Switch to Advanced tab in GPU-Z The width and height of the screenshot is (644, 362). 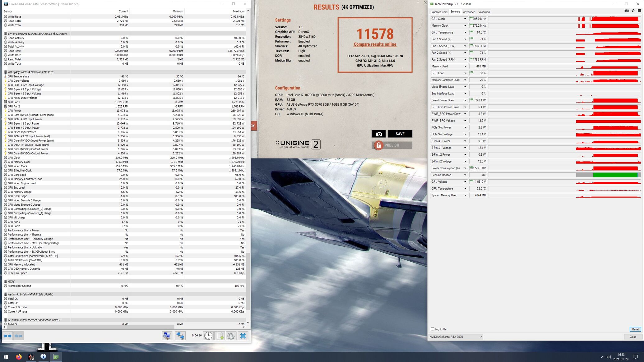click(469, 12)
